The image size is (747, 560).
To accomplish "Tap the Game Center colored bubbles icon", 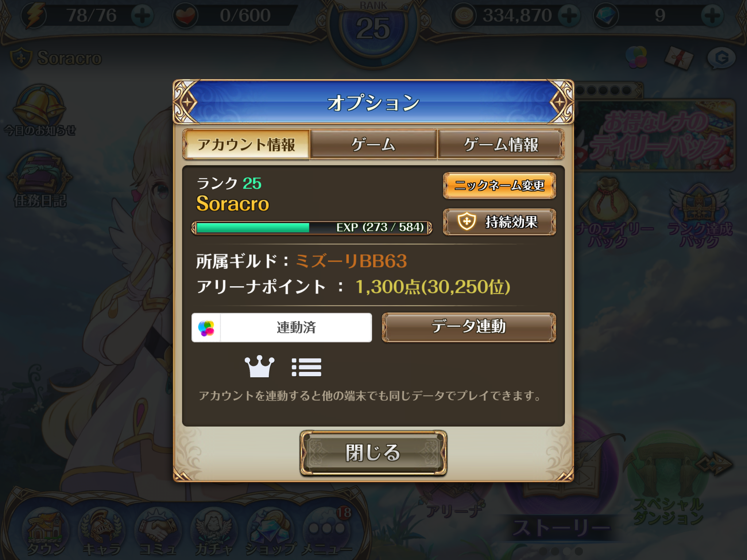I will (x=636, y=57).
